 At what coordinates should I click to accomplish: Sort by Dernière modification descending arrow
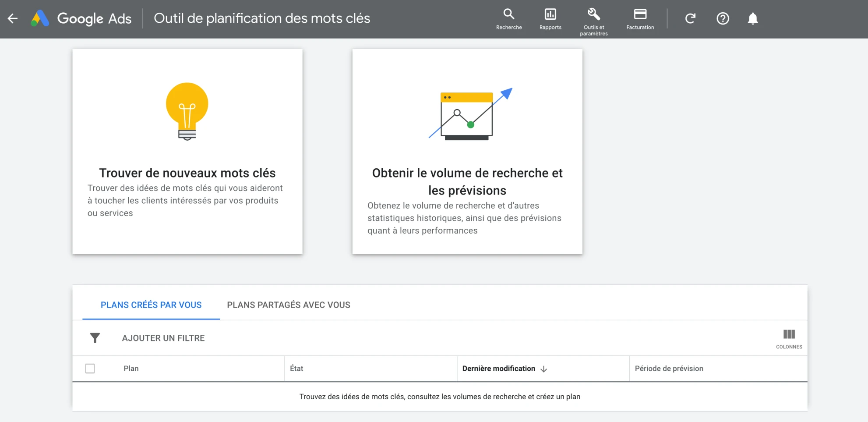pyautogui.click(x=544, y=369)
